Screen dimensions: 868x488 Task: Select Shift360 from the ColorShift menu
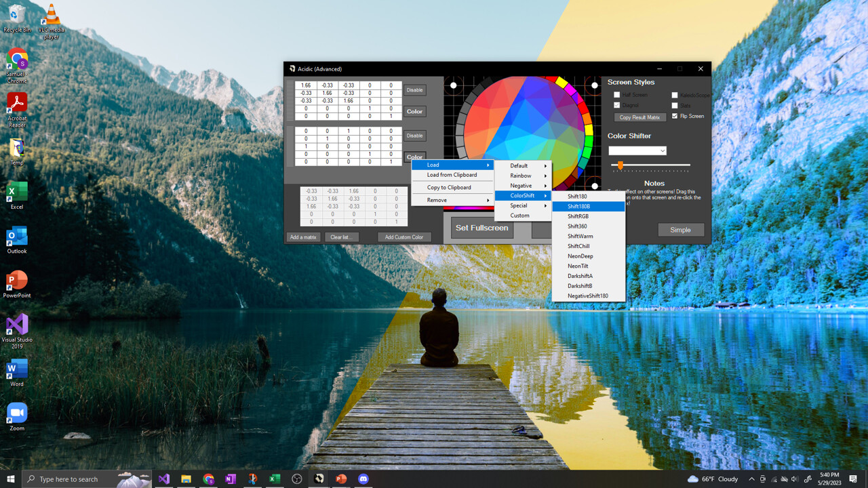576,226
